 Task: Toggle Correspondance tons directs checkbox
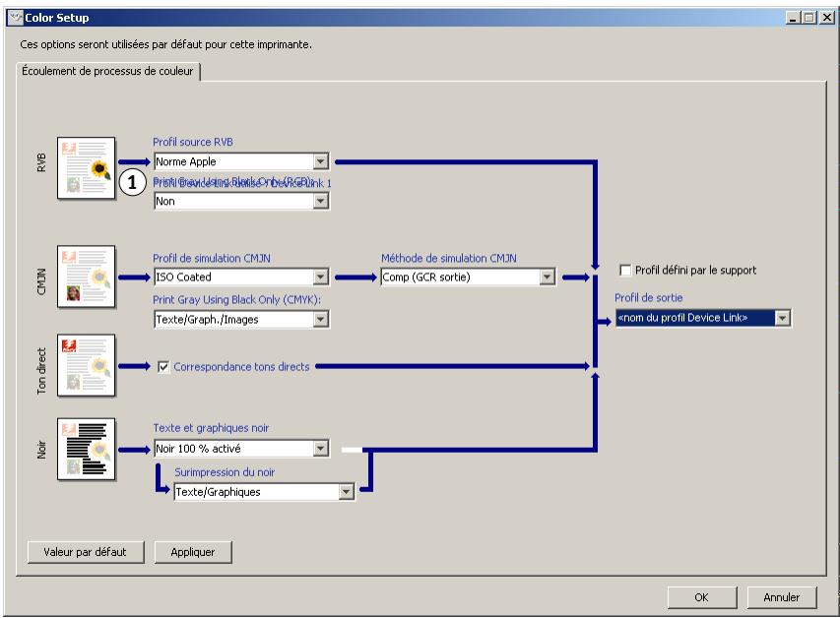[163, 367]
